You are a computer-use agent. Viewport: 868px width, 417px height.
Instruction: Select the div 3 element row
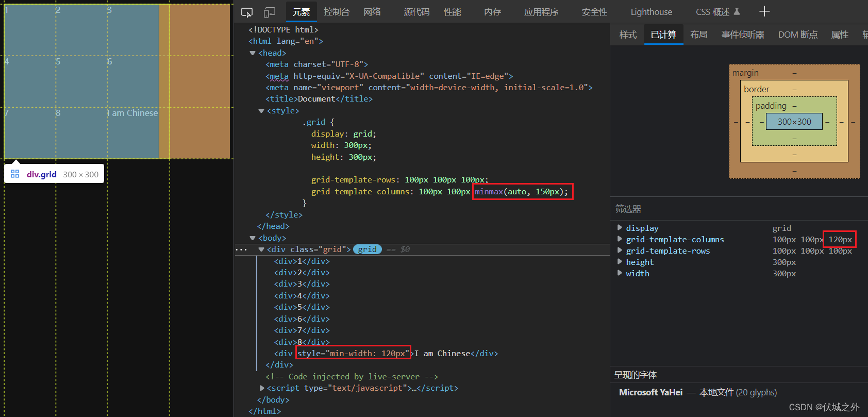click(302, 284)
